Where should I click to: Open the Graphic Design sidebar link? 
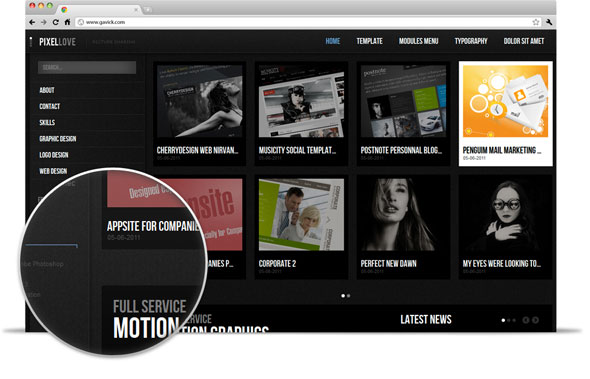(58, 139)
